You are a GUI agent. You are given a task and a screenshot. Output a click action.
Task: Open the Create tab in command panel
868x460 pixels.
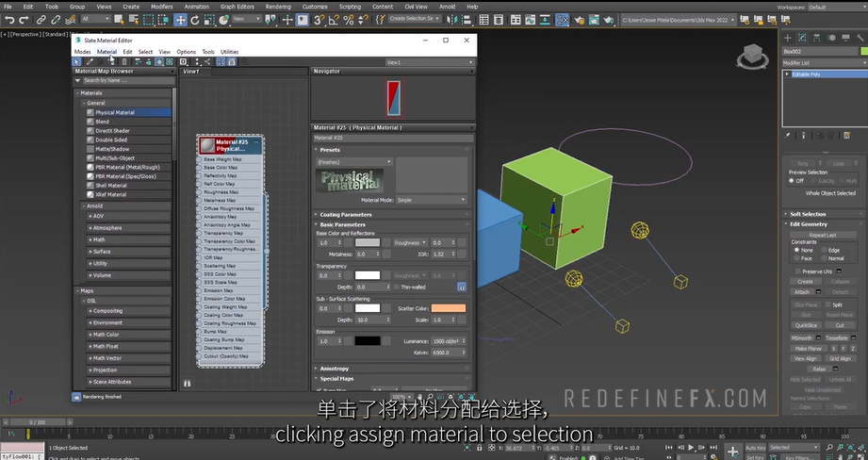pos(788,38)
